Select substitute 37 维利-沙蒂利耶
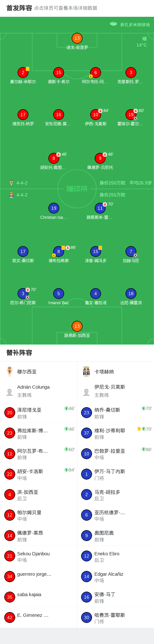This screenshot has width=154, height=644. pyautogui.click(x=115, y=433)
